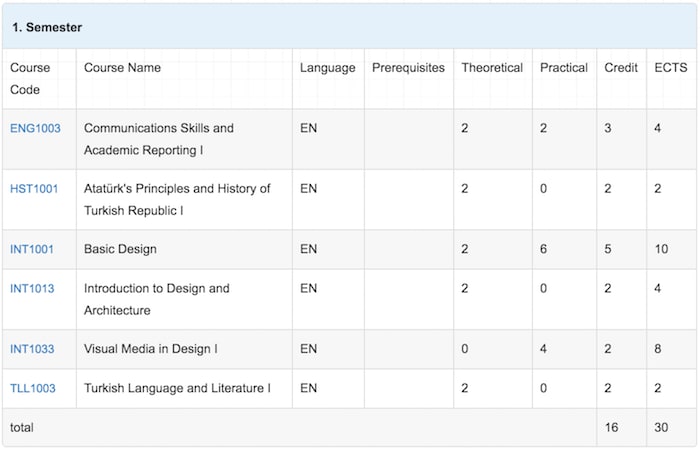Image resolution: width=700 pixels, height=450 pixels.
Task: Click the Credit column header
Action: pyautogui.click(x=621, y=68)
